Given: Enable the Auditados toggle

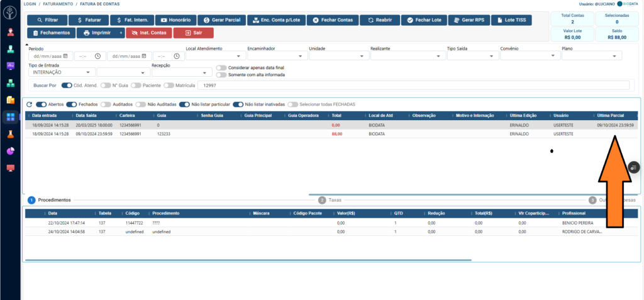Looking at the screenshot, I should [x=106, y=104].
